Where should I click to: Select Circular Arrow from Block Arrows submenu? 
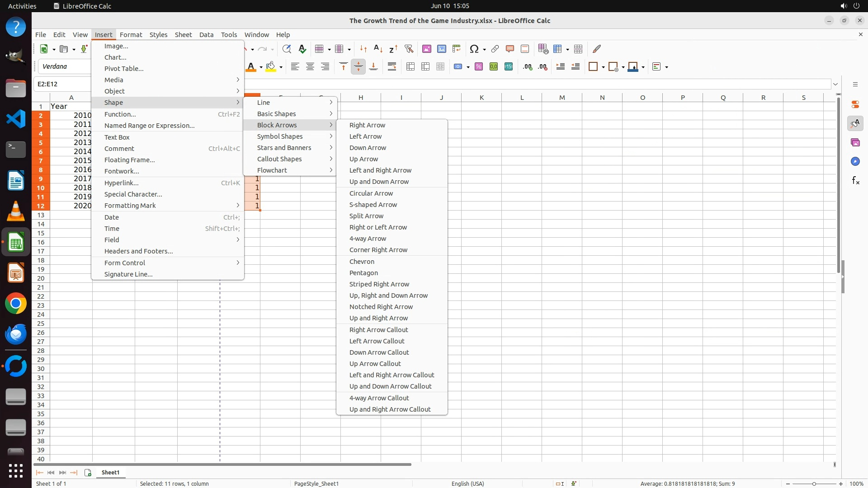371,193
